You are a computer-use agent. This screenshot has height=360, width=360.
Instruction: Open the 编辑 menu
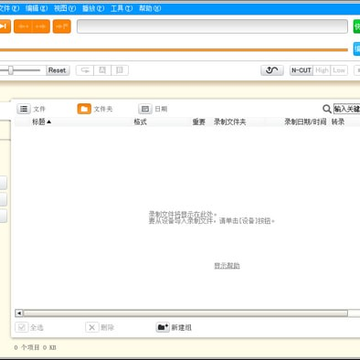click(x=37, y=9)
